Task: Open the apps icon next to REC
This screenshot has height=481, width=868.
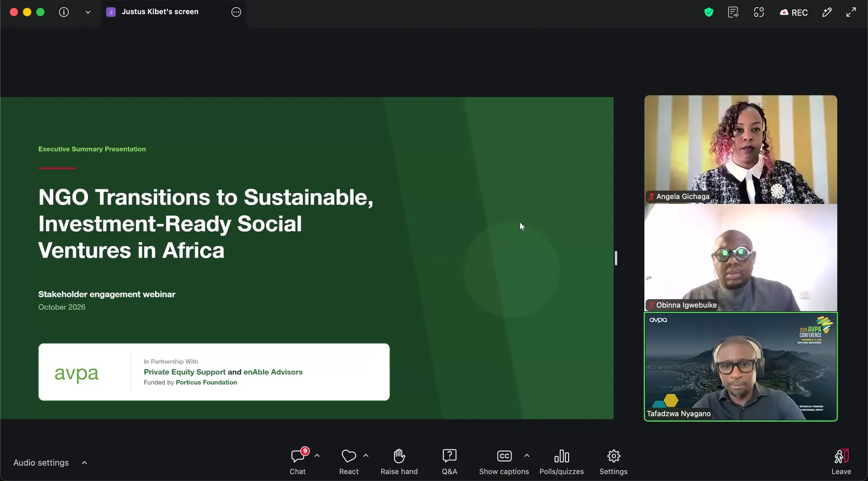Action: click(x=759, y=12)
